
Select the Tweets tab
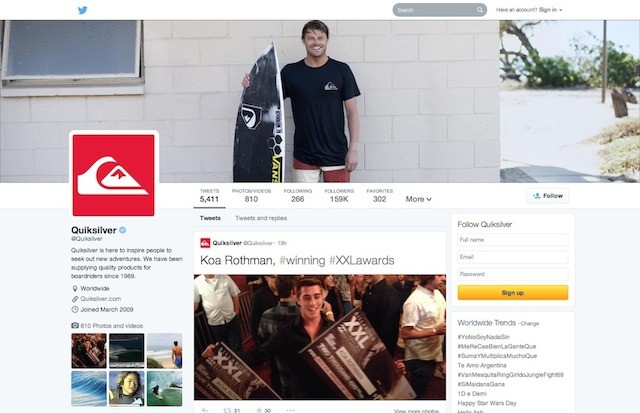[210, 218]
